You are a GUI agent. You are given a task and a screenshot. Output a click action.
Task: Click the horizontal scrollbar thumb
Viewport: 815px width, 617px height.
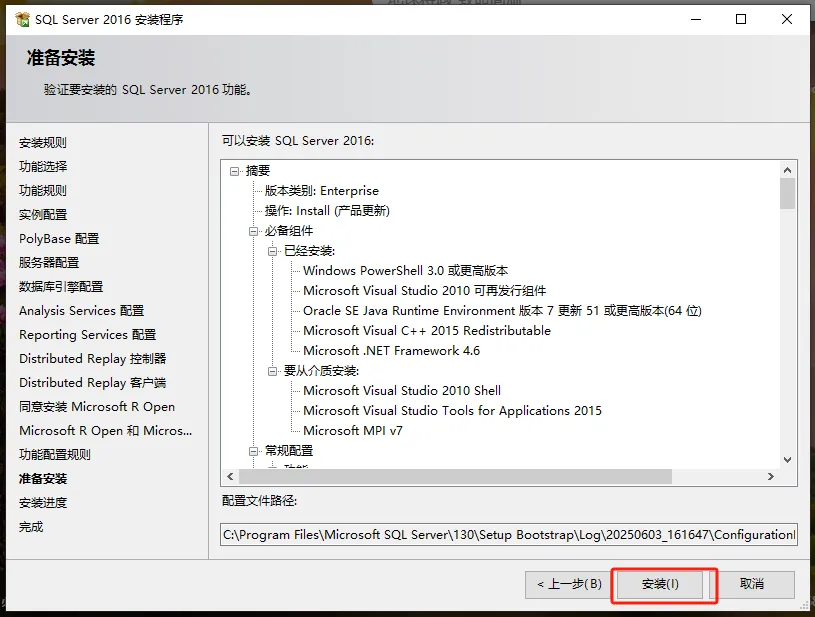(x=455, y=476)
